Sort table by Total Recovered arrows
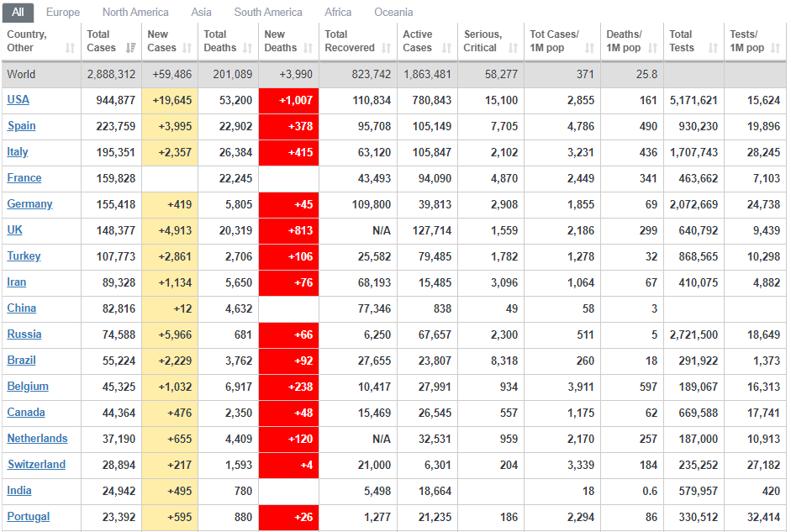Image resolution: width=791 pixels, height=532 pixels. click(x=387, y=48)
